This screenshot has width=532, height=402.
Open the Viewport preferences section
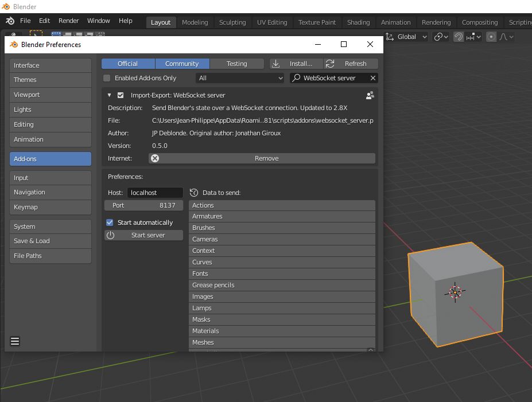[51, 95]
